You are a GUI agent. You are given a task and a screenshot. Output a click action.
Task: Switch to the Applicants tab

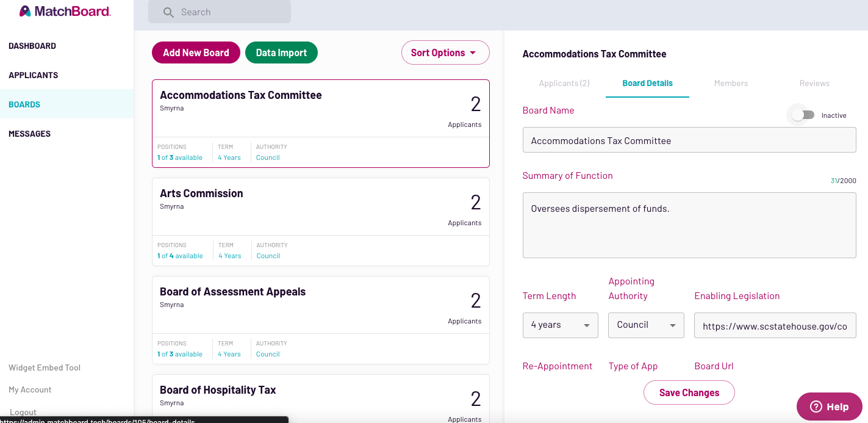564,83
